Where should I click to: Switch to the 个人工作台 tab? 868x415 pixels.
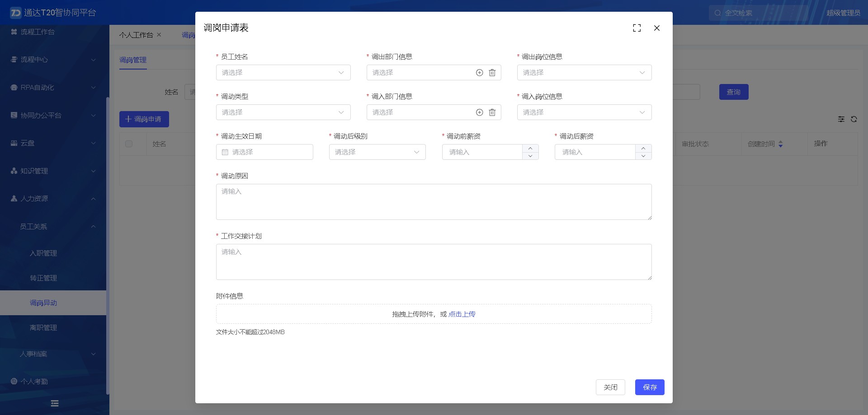point(136,35)
